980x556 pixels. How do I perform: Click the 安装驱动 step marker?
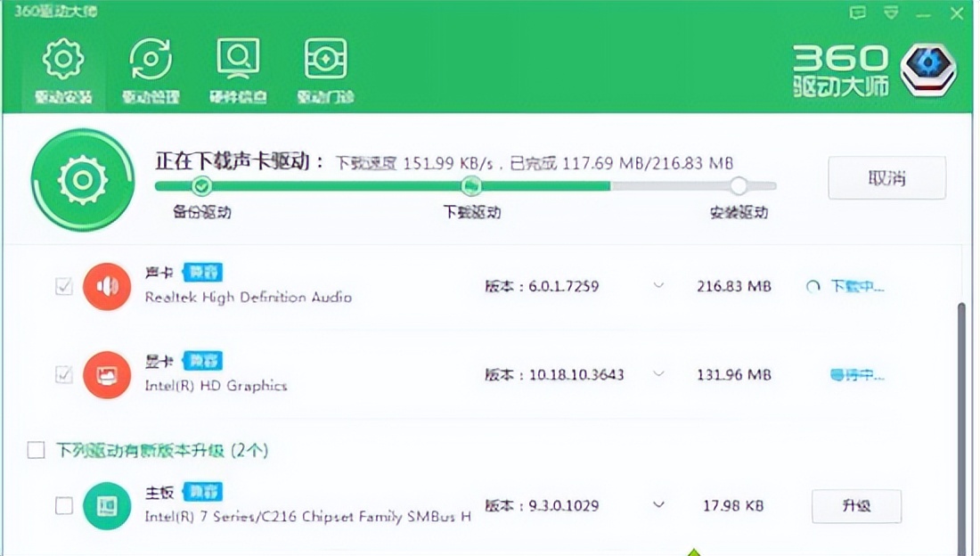click(739, 185)
